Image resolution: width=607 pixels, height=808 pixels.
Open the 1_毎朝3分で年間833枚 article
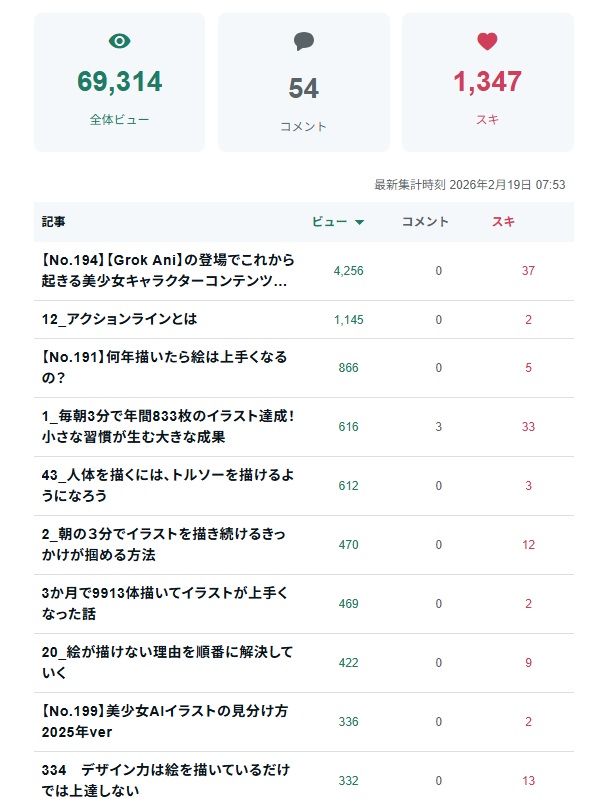165,427
